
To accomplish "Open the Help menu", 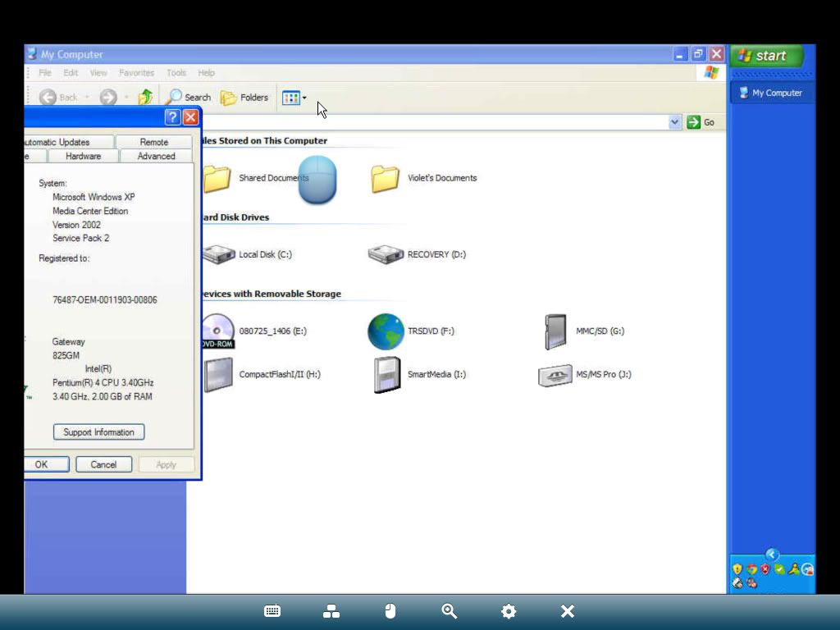I will (206, 73).
